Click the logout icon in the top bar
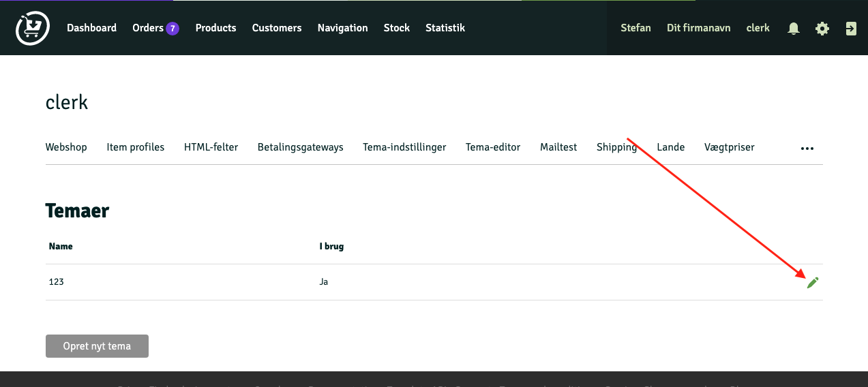The image size is (868, 387). coord(851,29)
